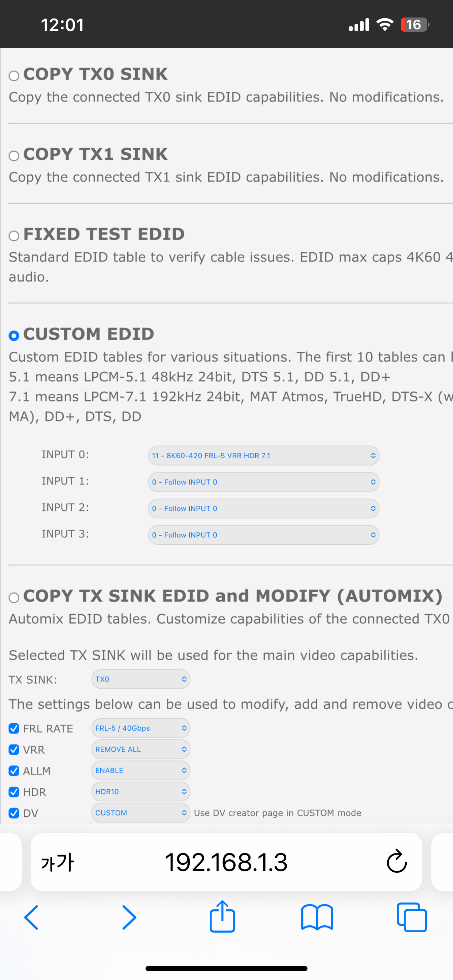The height and width of the screenshot is (980, 453).
Task: Tap the 192.168.1.3 address field
Action: pos(226,862)
